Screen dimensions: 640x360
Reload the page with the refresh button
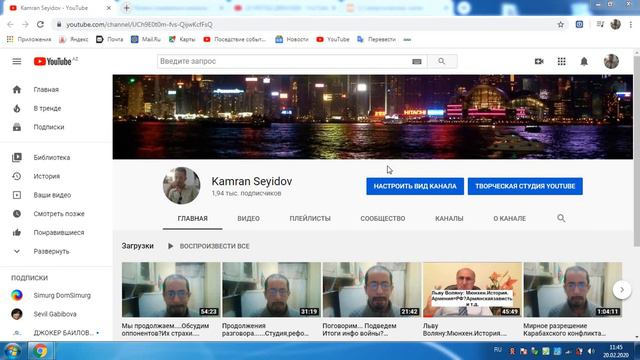pyautogui.click(x=40, y=24)
